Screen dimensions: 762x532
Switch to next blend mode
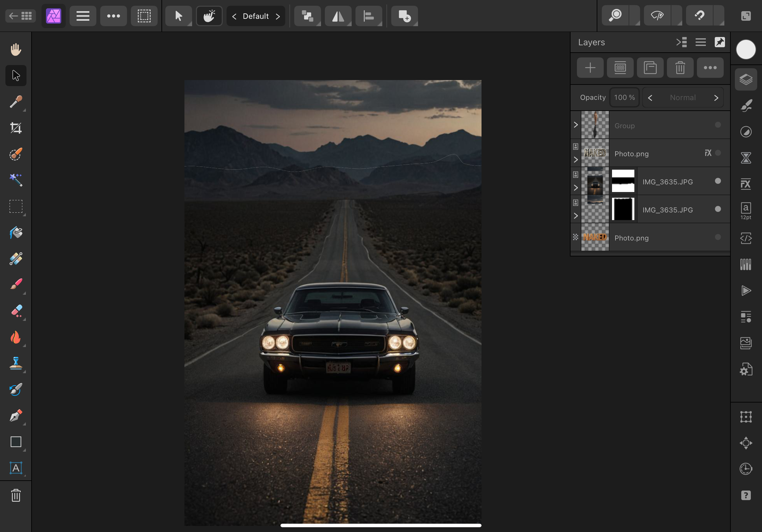point(716,98)
